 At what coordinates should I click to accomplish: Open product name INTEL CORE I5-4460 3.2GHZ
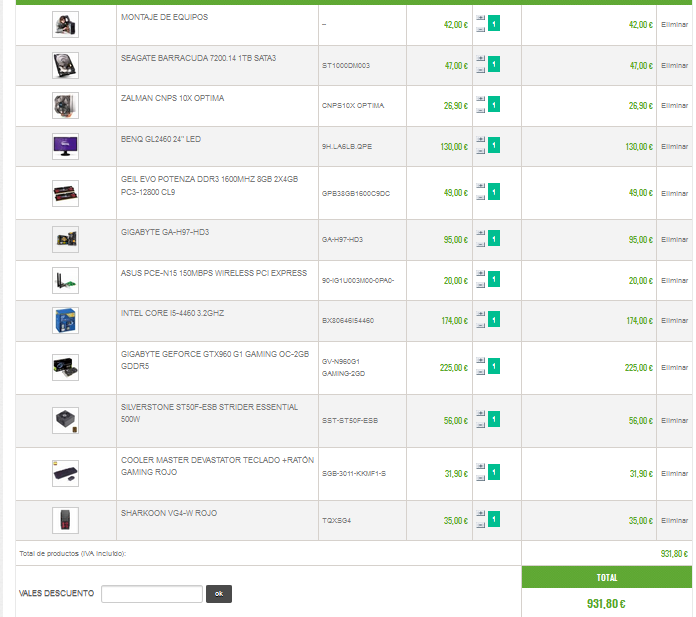pyautogui.click(x=172, y=313)
